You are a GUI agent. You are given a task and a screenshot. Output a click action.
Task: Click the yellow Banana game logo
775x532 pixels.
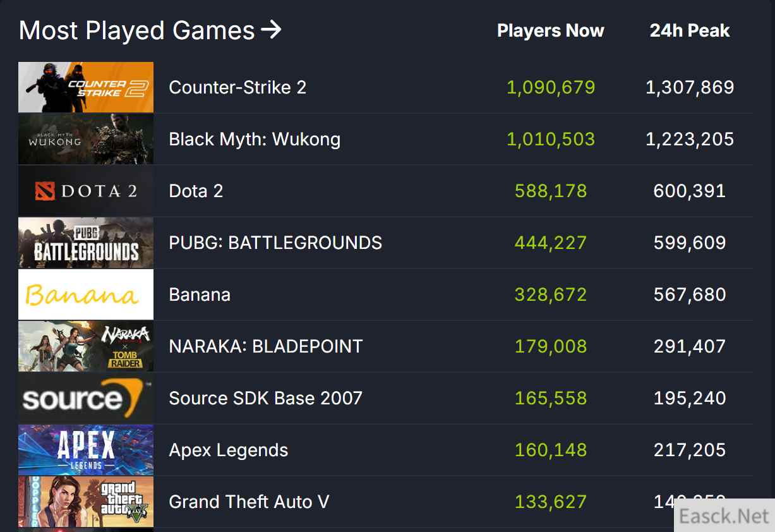click(86, 294)
